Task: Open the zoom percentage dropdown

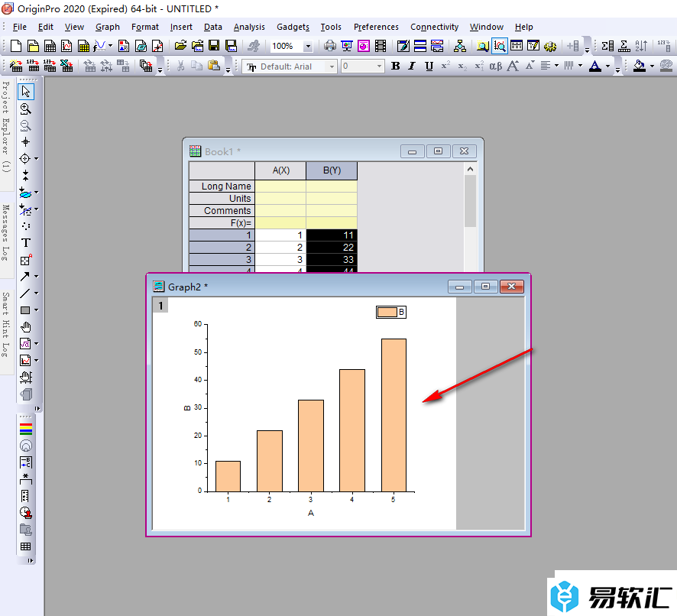Action: (308, 46)
